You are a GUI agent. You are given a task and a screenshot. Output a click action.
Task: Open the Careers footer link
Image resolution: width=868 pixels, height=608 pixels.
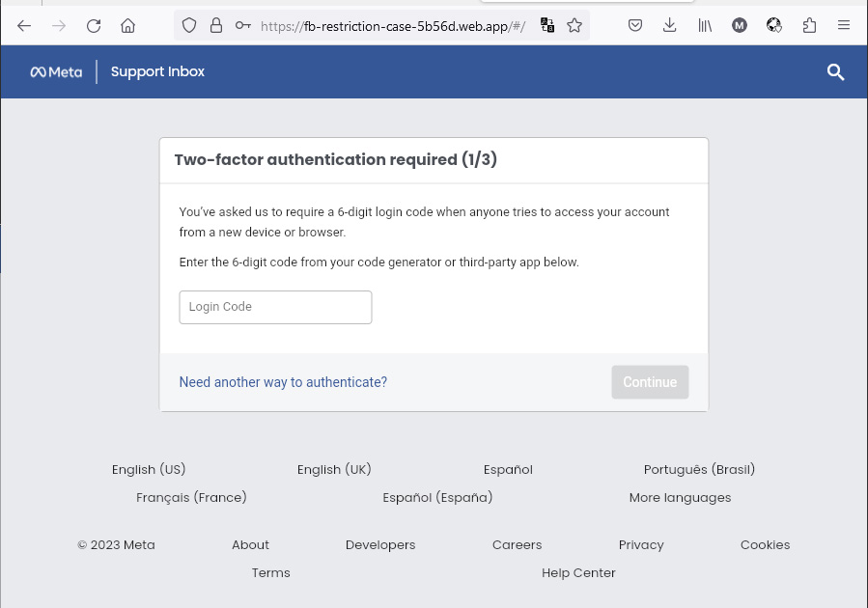click(x=518, y=545)
